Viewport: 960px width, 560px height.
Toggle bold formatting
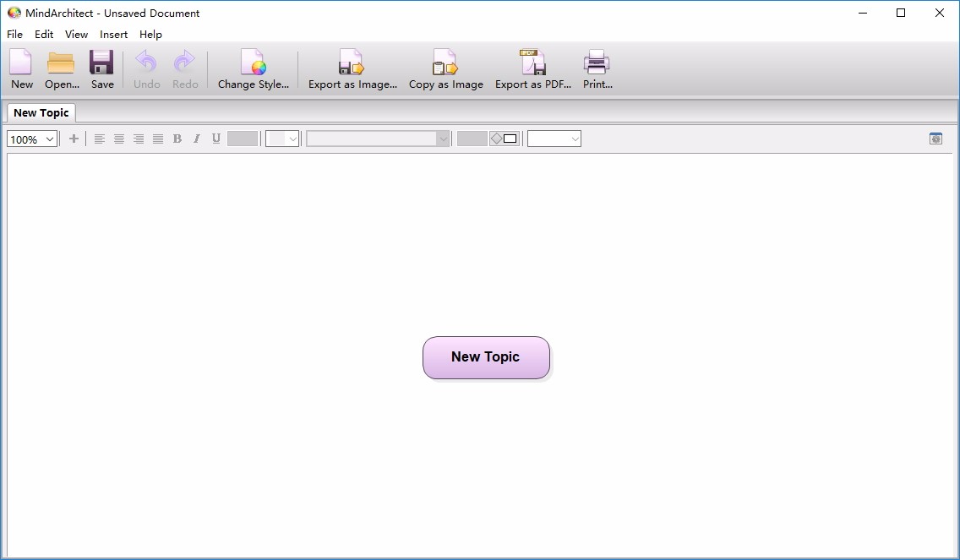[x=177, y=139]
